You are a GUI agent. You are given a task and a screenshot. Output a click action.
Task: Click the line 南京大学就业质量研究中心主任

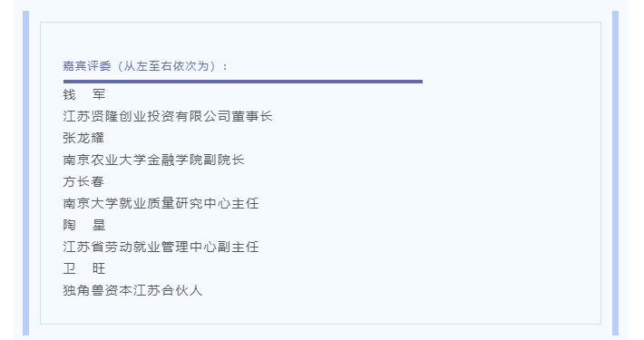(x=161, y=203)
